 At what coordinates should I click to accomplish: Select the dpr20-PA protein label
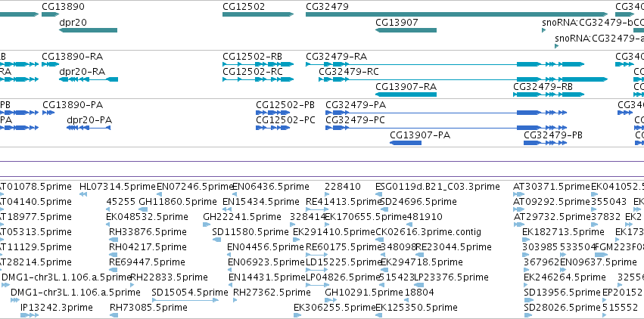click(89, 120)
